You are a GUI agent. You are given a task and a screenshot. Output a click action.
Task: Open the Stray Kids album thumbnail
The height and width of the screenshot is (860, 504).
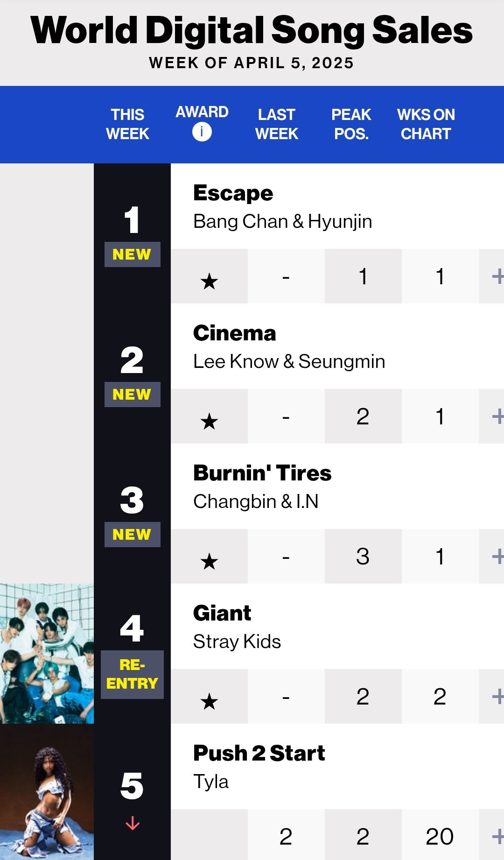coord(47,654)
